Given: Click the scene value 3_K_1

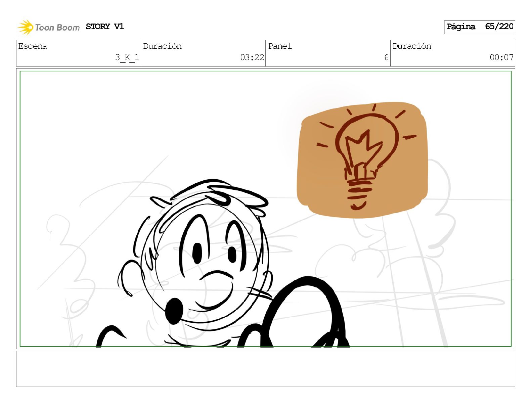Looking at the screenshot, I should point(127,57).
